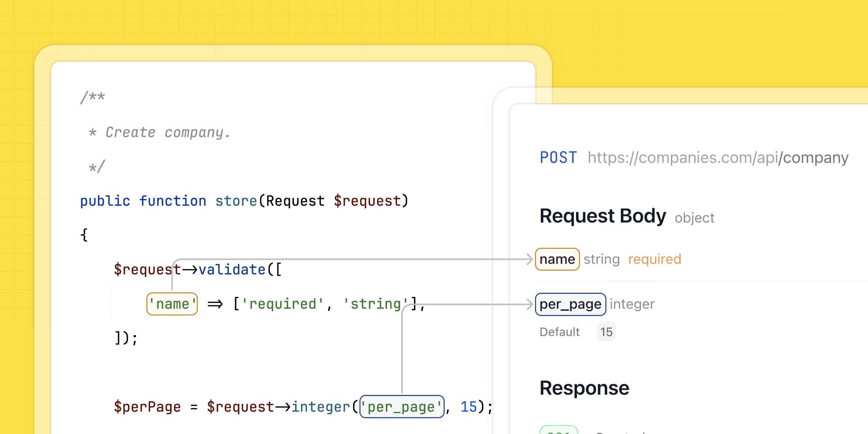
Task: Click the $perPage variable
Action: [147, 407]
